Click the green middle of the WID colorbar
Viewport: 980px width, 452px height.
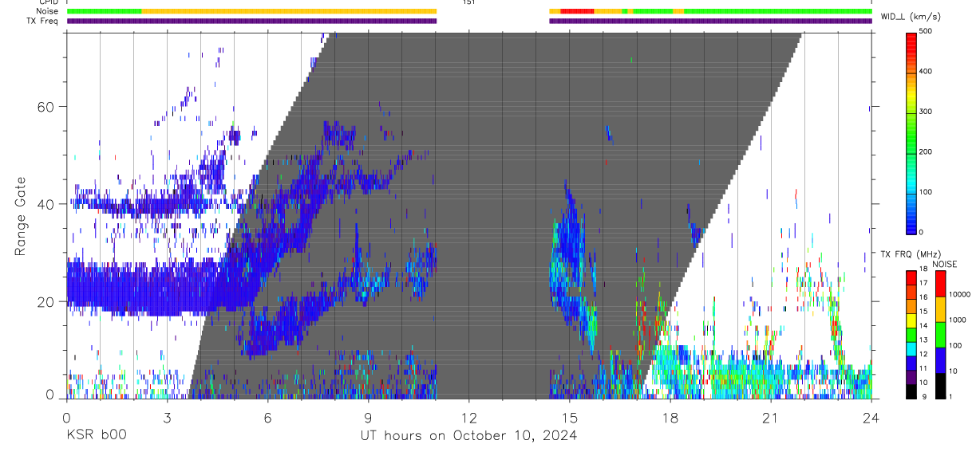tap(911, 136)
